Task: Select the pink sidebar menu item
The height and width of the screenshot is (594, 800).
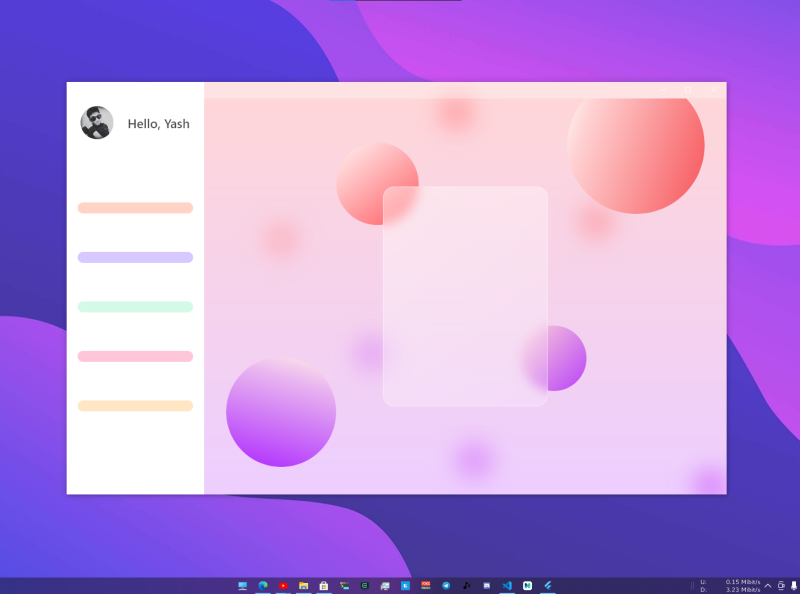Action: [135, 356]
